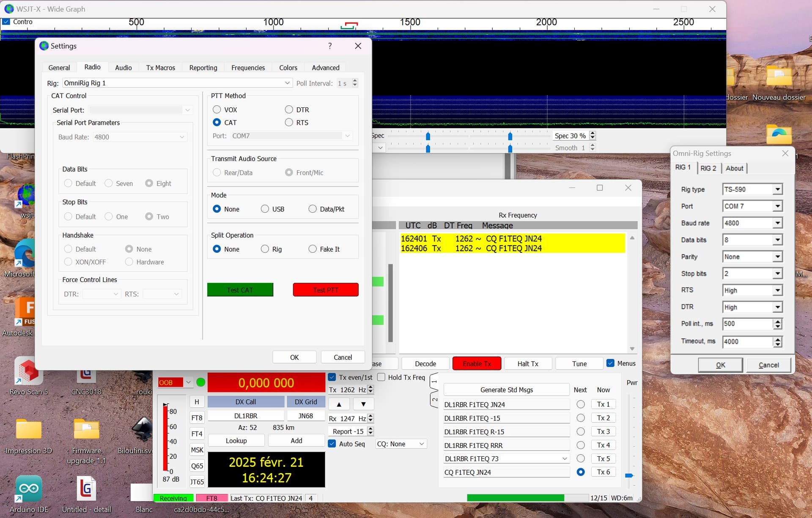This screenshot has height=518, width=812.
Task: Switch to the Audio settings tab
Action: (123, 68)
